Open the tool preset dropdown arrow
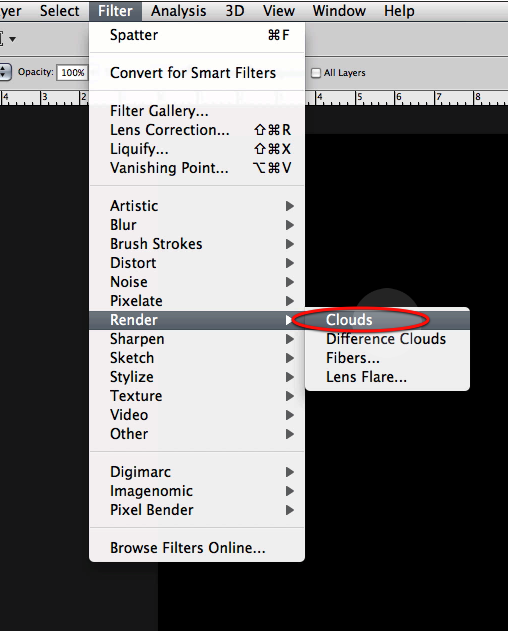The height and width of the screenshot is (631, 508). click(13, 39)
